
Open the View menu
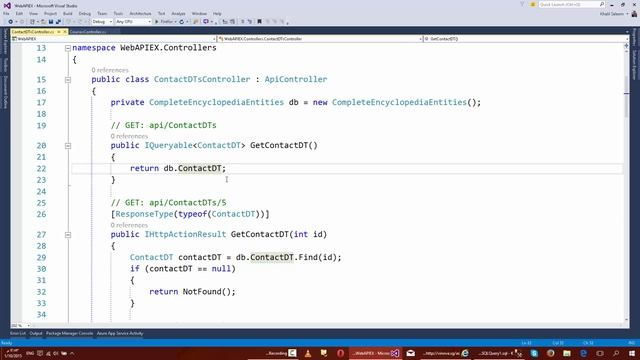pyautogui.click(x=33, y=13)
